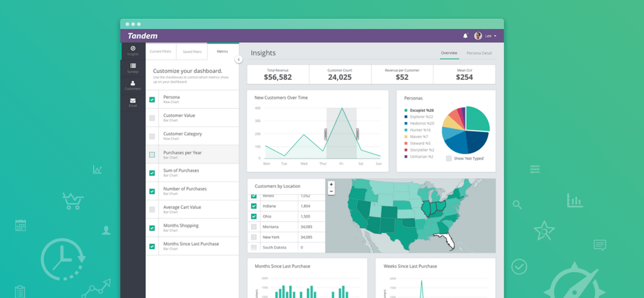The height and width of the screenshot is (298, 644).
Task: Uncheck Months Since Last Purchase checkbox
Action: [x=152, y=246]
